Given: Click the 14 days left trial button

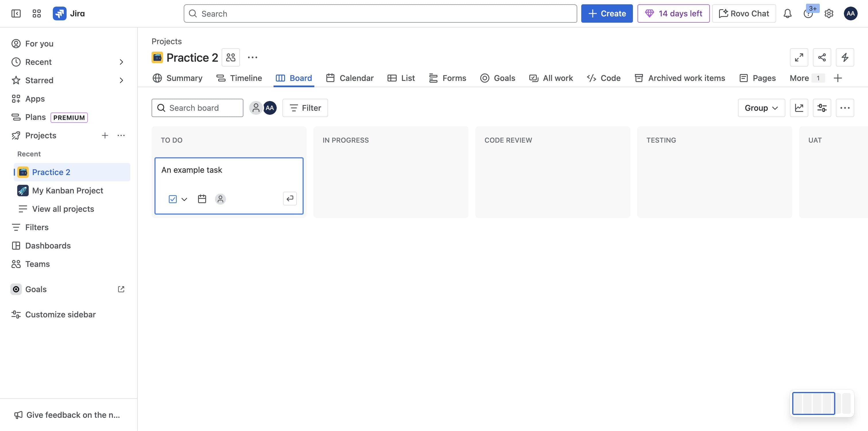Looking at the screenshot, I should 673,13.
